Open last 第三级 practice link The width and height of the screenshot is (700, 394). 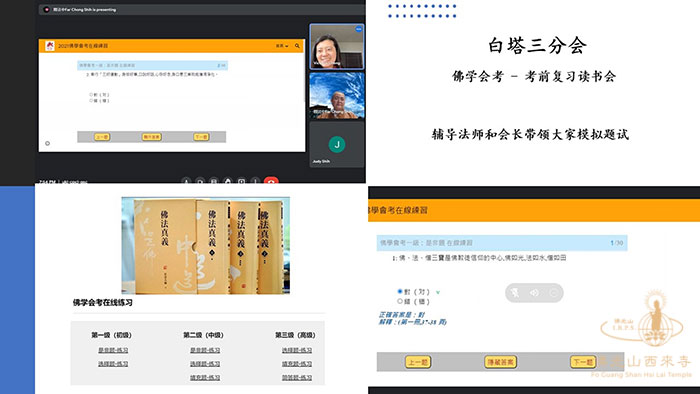click(297, 378)
